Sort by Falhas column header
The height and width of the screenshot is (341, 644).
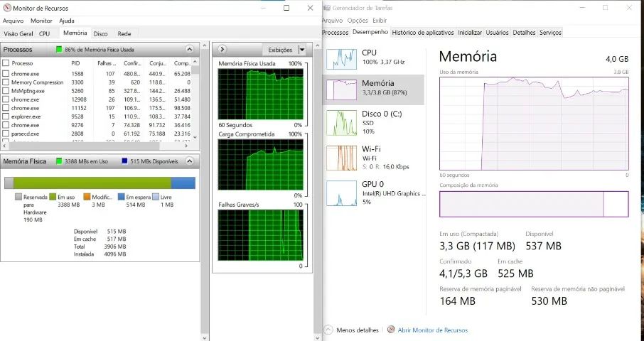point(107,63)
